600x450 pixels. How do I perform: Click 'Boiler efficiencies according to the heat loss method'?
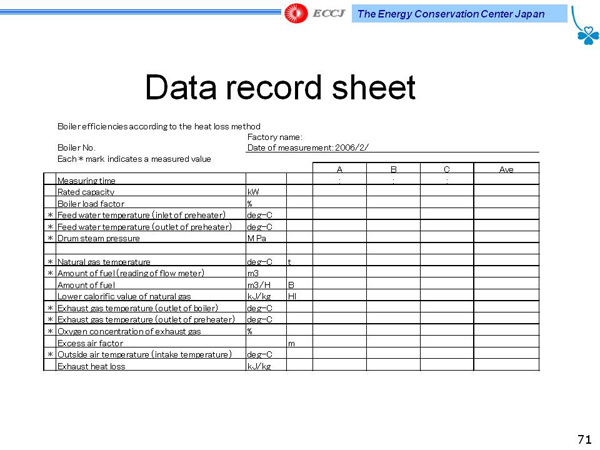click(159, 126)
